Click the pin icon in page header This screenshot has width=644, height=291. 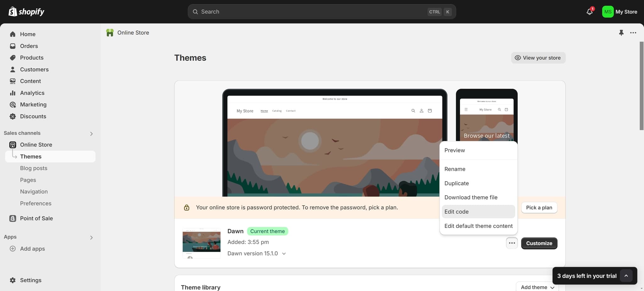621,33
